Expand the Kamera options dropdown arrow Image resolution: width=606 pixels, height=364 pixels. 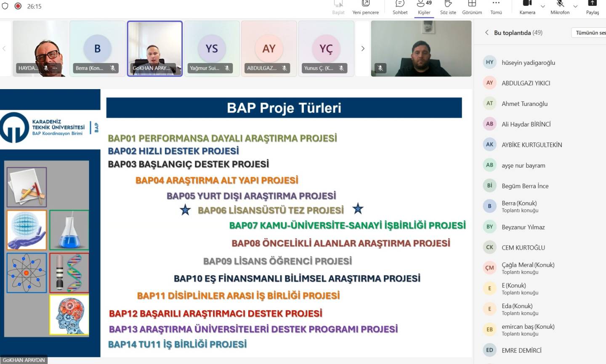(543, 6)
